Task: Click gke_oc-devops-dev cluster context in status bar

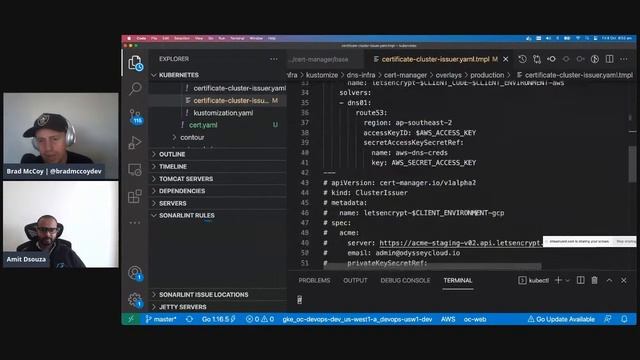Action: (x=357, y=319)
